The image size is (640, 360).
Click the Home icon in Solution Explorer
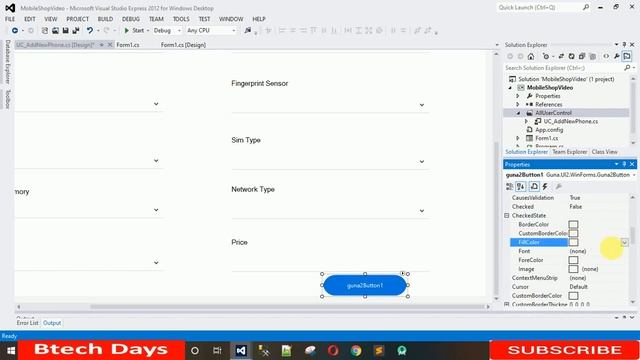click(531, 56)
